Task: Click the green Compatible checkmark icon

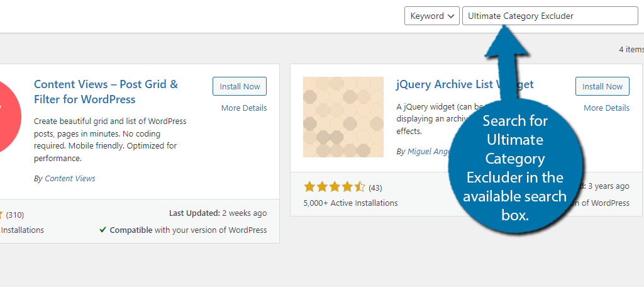Action: point(103,230)
